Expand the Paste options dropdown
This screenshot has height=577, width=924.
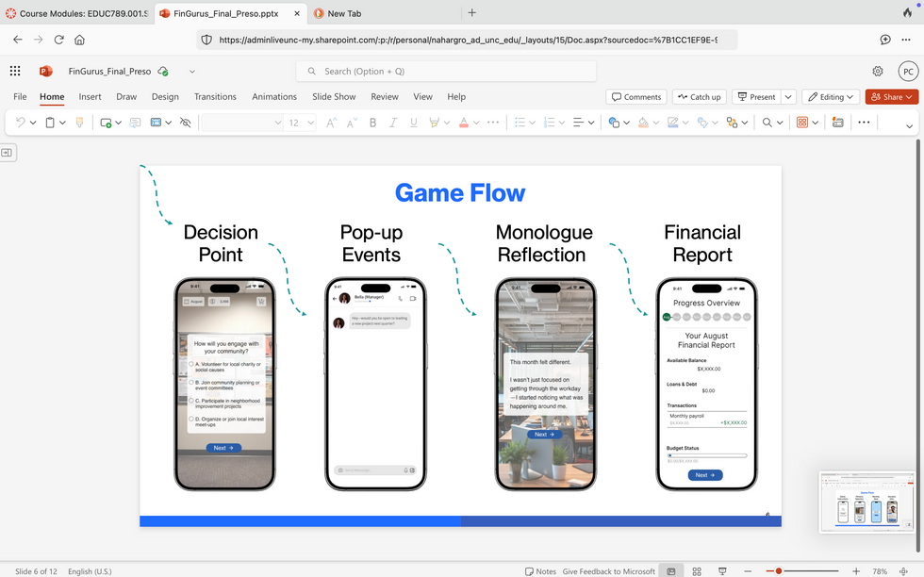pyautogui.click(x=62, y=123)
